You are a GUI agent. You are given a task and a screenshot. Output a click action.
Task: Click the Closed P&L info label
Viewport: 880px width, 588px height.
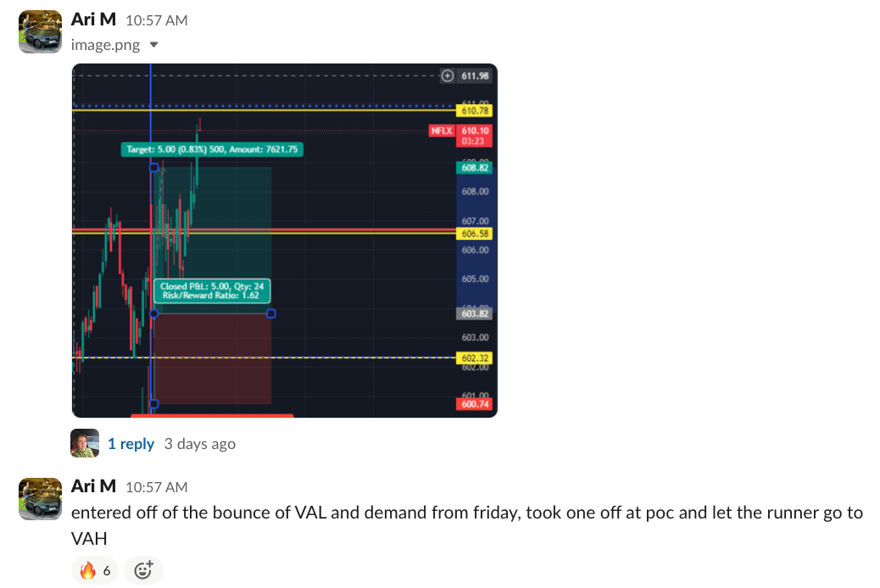[212, 291]
